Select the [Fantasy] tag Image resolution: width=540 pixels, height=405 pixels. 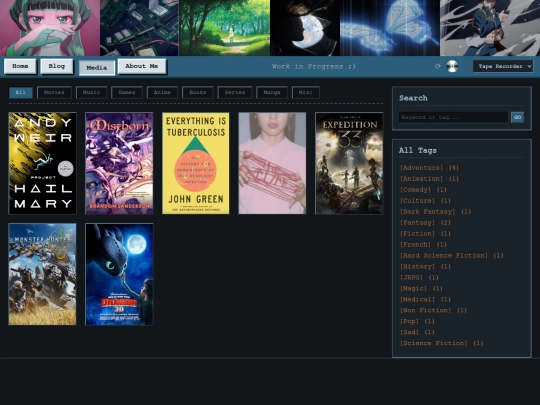[417, 223]
